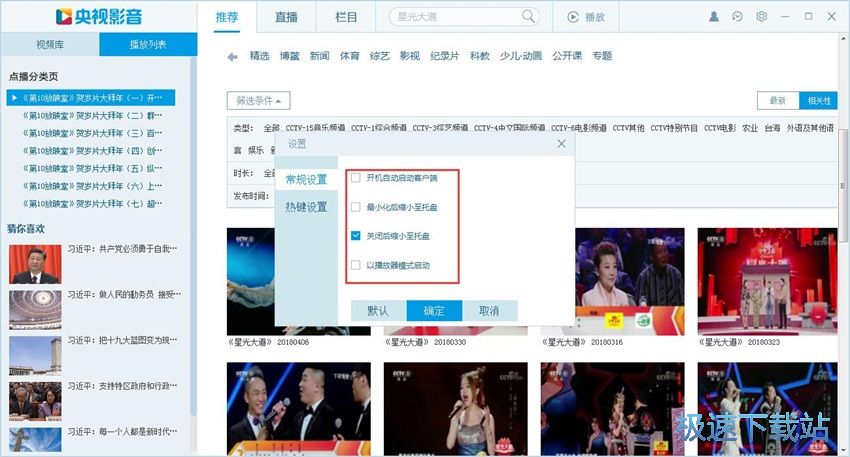Open the 体育 category
This screenshot has height=457, width=850.
[350, 56]
